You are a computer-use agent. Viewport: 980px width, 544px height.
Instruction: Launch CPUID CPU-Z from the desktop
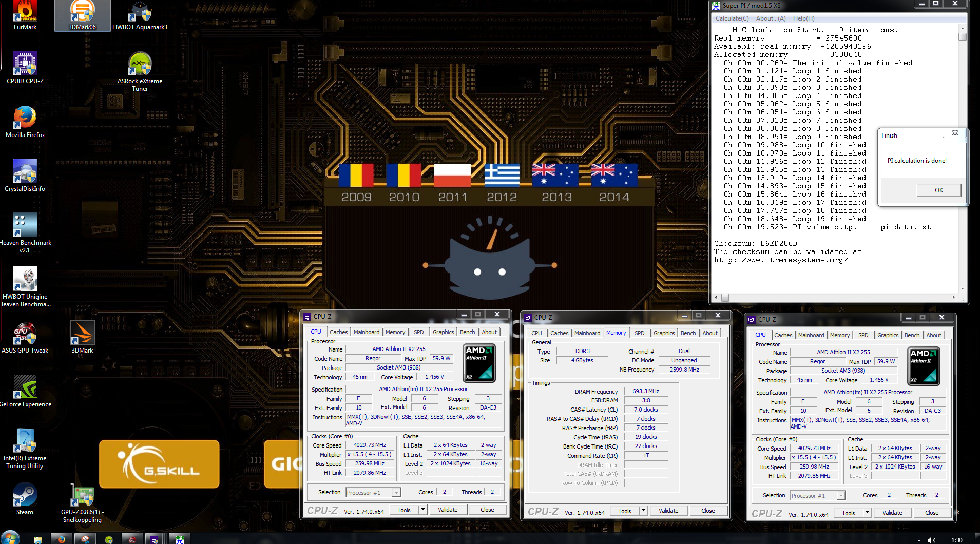point(25,68)
